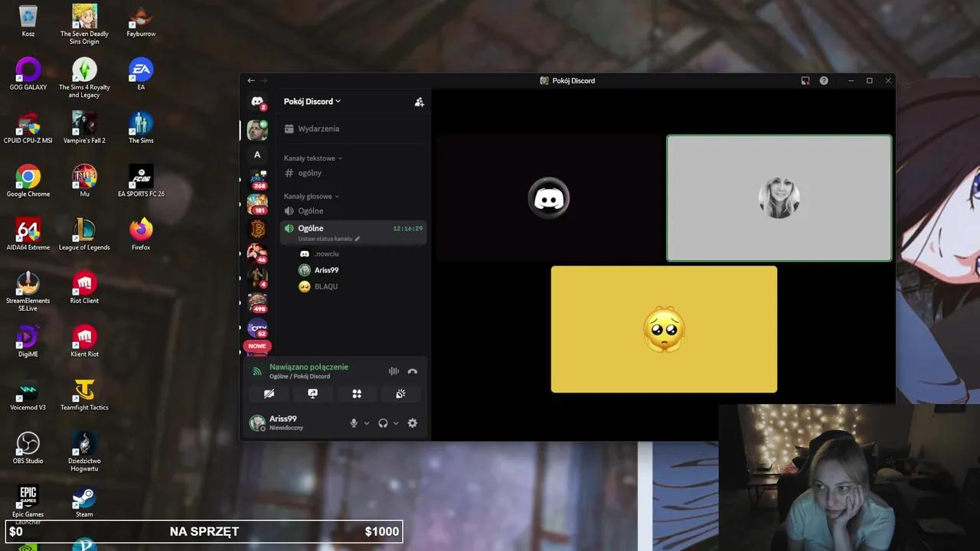Screen dimensions: 980x551
Task: Mute the microphone in user panel
Action: coord(354,423)
